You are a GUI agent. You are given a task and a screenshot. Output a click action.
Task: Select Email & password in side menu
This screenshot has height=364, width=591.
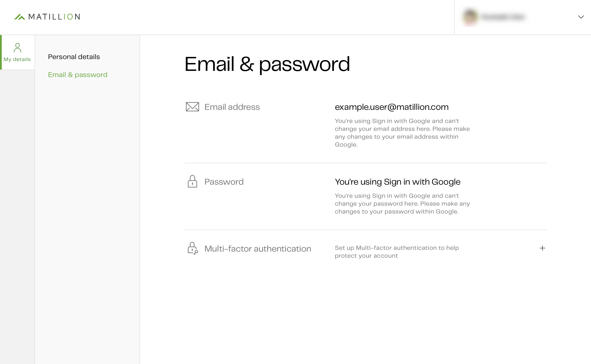(77, 75)
